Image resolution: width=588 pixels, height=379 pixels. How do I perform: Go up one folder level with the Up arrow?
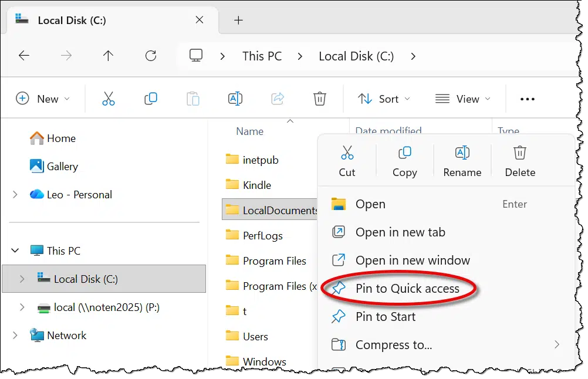coord(108,56)
